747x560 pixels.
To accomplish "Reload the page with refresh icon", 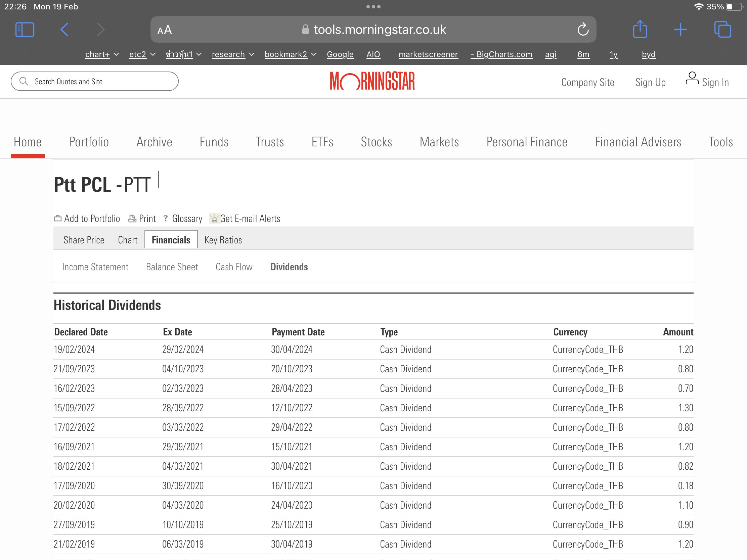I will click(583, 30).
